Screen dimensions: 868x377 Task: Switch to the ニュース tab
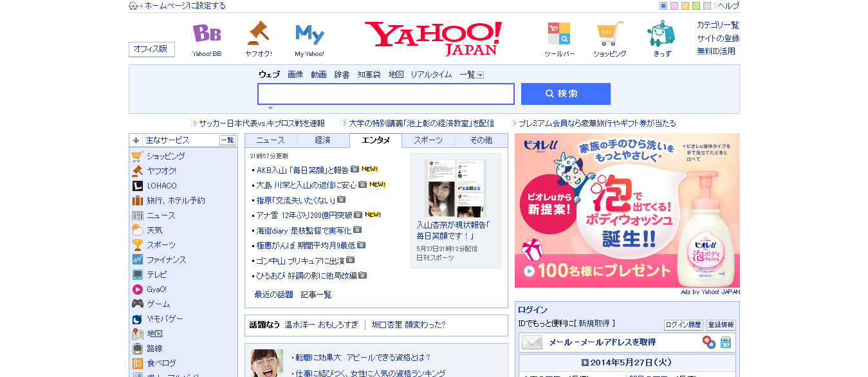point(270,140)
